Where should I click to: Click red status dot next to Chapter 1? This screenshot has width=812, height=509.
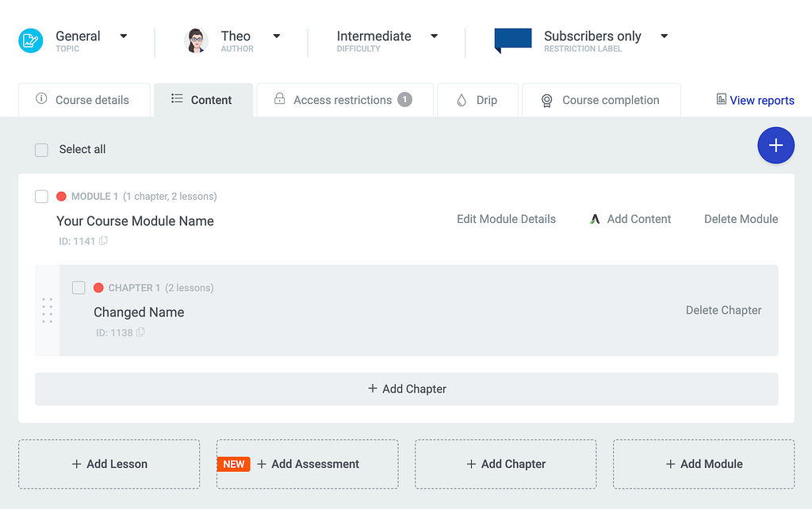coord(98,288)
